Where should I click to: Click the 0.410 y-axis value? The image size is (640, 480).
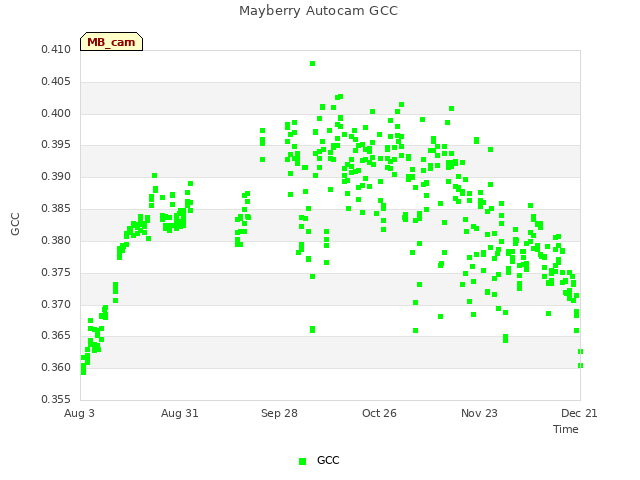(56, 49)
